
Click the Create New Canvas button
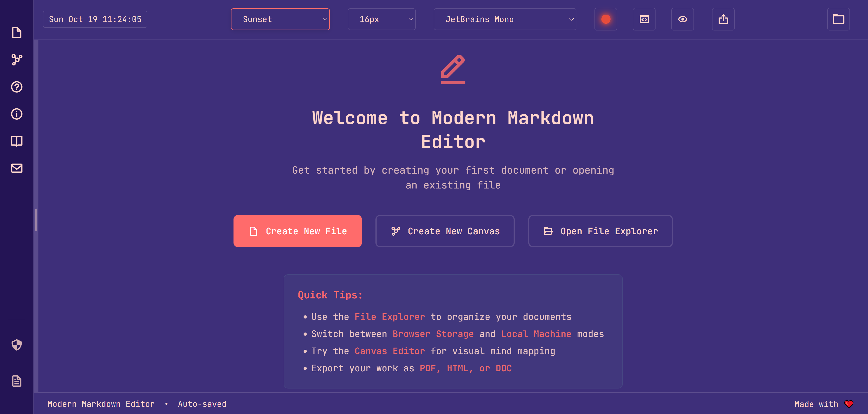point(445,231)
